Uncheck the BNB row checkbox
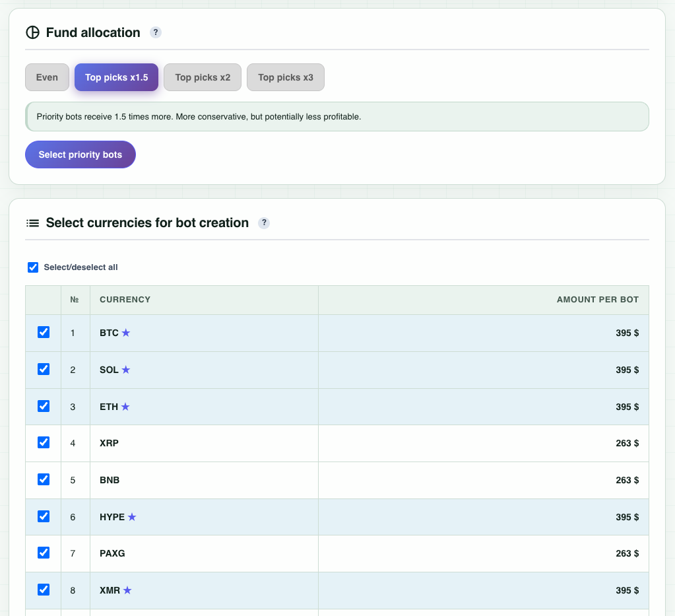The height and width of the screenshot is (616, 675). point(44,479)
